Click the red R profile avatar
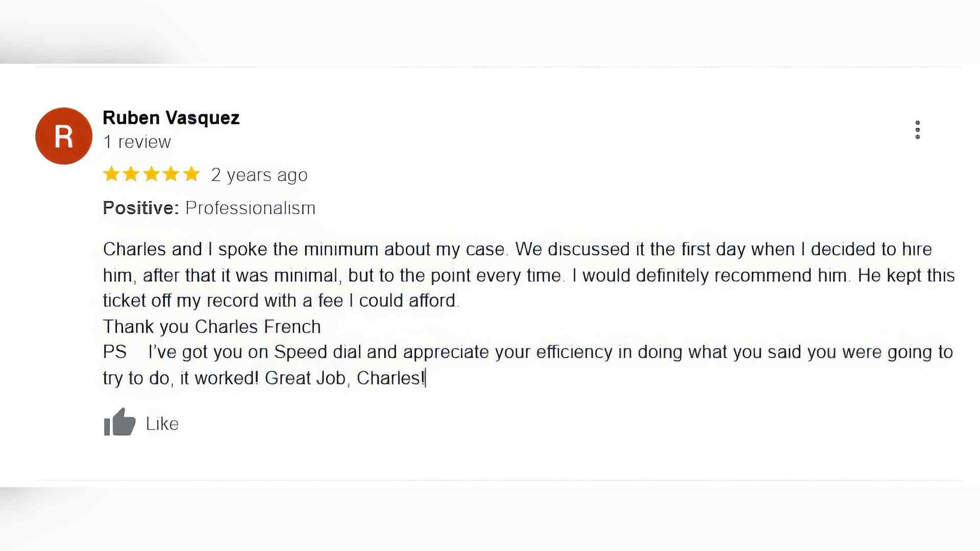Viewport: 980px width, 551px height. point(64,136)
